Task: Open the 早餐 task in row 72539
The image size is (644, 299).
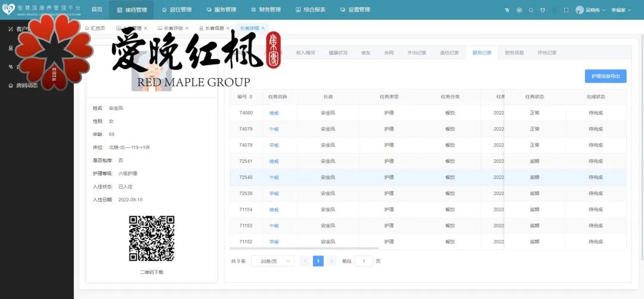Action: (x=274, y=194)
